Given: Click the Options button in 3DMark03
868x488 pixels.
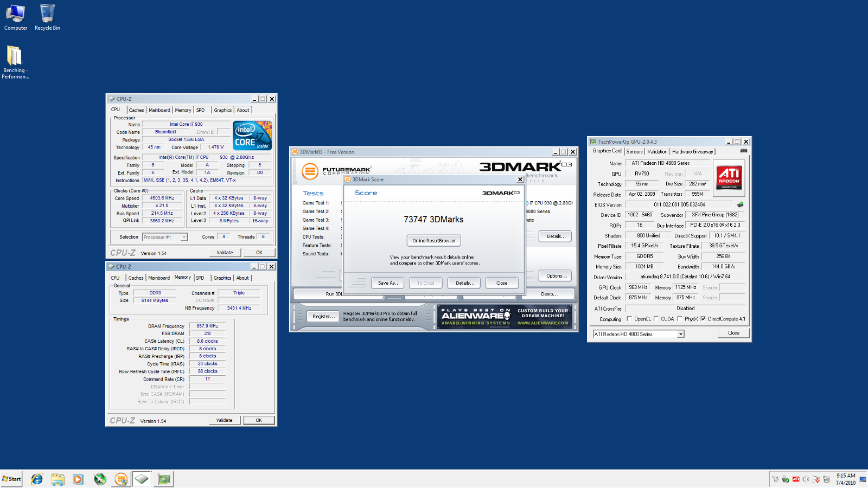Looking at the screenshot, I should pos(556,276).
